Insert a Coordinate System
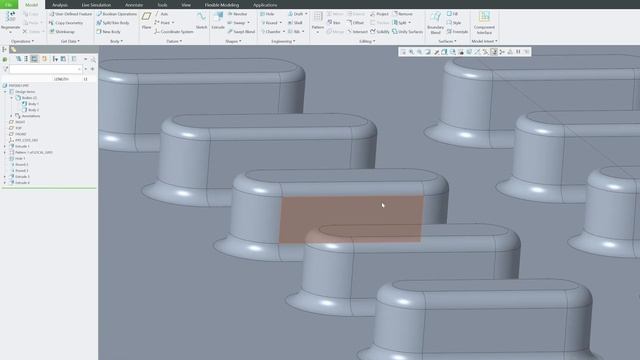Viewport: 640px width, 360px height. pyautogui.click(x=173, y=31)
